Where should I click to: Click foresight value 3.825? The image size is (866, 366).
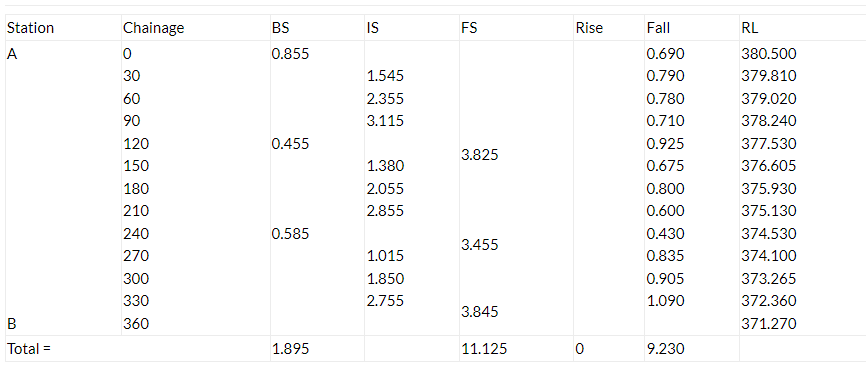479,155
